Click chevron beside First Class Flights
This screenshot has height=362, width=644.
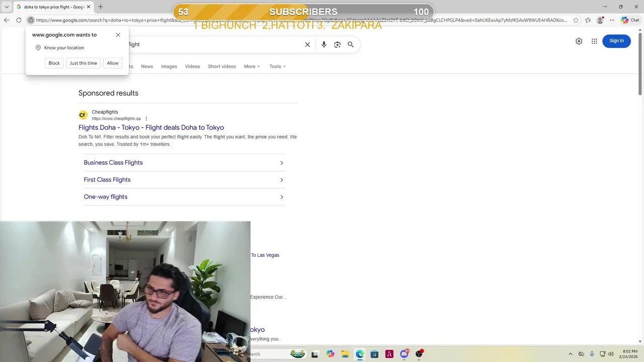pos(282,180)
